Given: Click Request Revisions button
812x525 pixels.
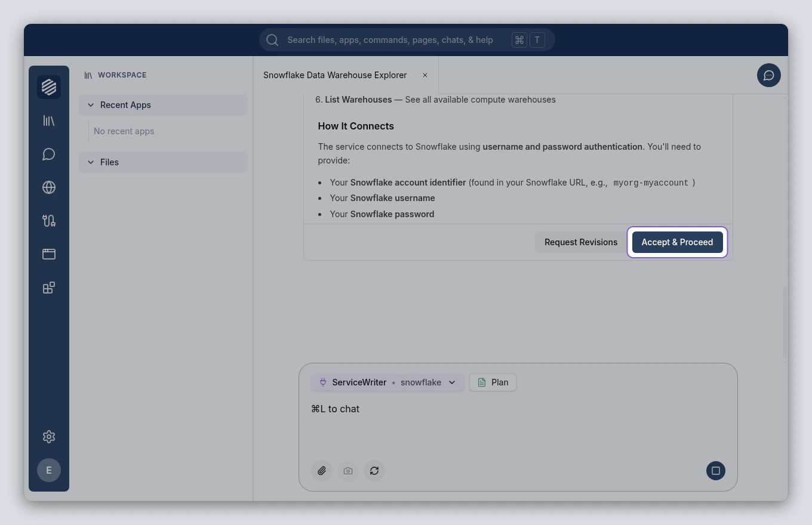Looking at the screenshot, I should coord(581,242).
